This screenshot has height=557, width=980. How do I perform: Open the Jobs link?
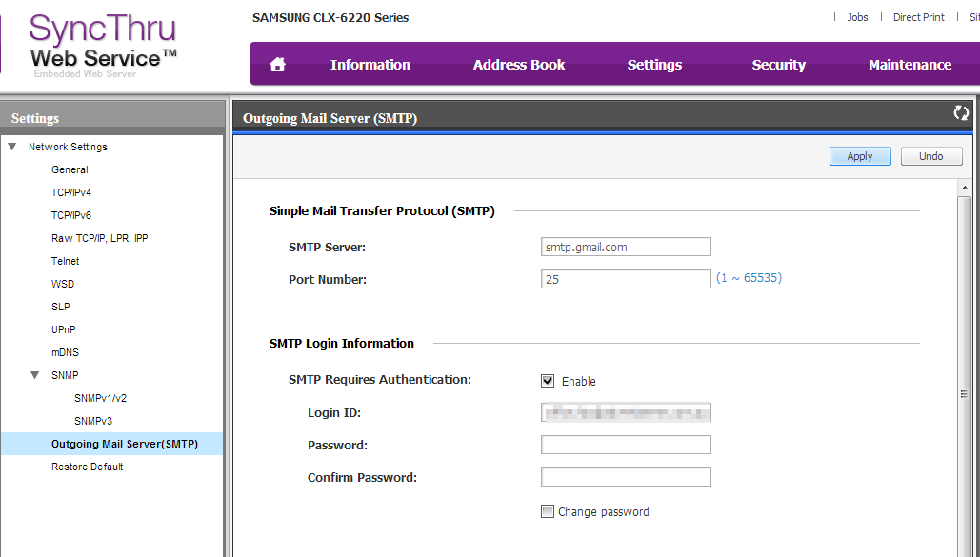[x=857, y=17]
